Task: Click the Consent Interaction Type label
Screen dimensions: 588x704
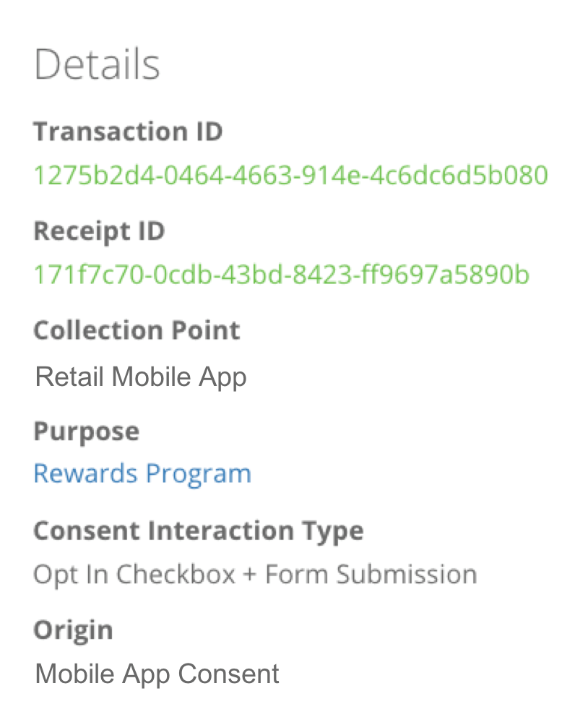Action: [199, 531]
